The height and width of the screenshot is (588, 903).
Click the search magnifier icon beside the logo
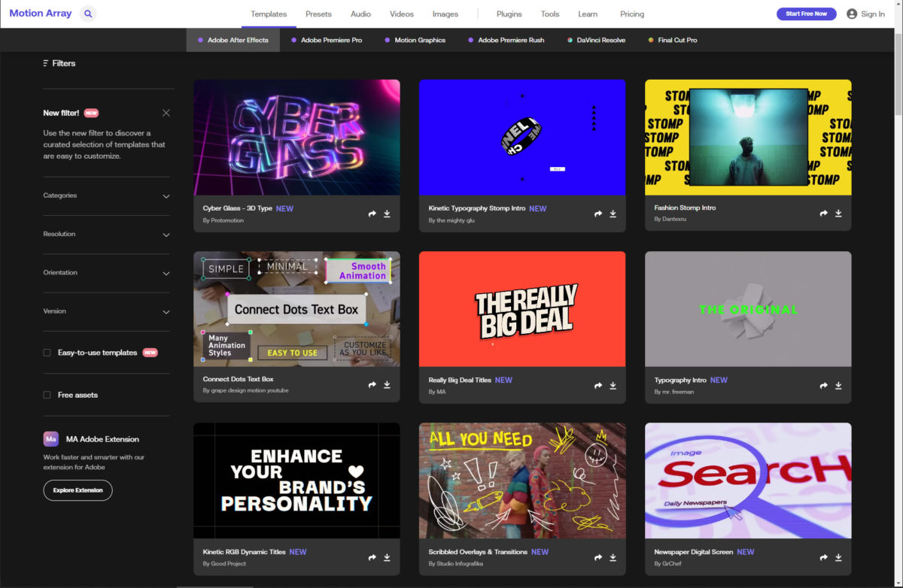coord(88,14)
